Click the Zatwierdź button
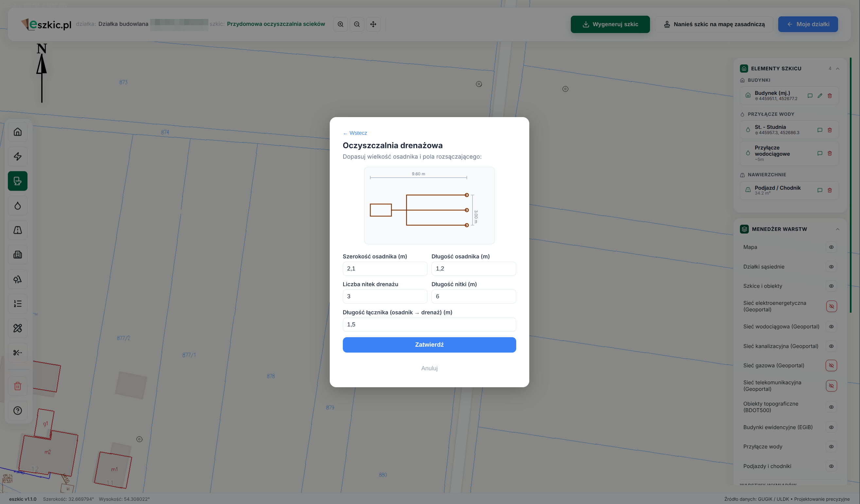860x504 pixels. pyautogui.click(x=429, y=345)
